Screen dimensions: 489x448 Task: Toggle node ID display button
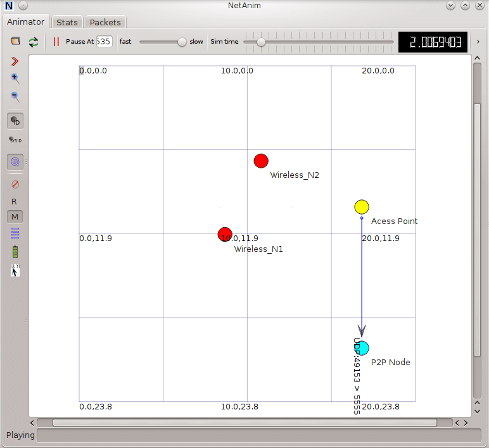click(x=15, y=121)
